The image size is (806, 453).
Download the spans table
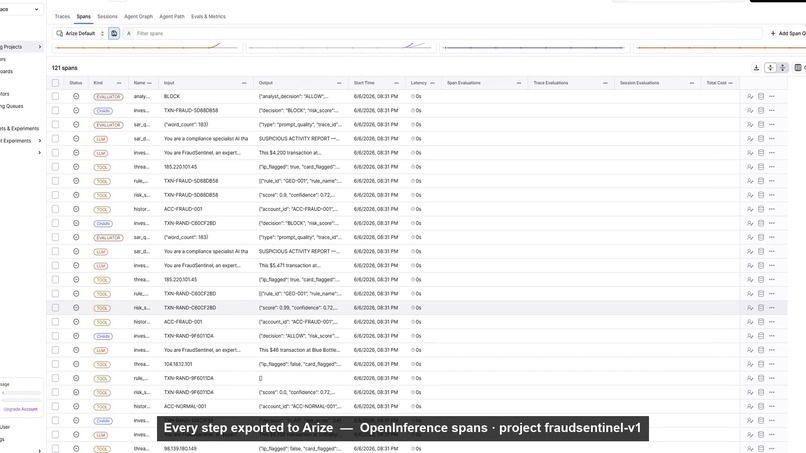point(756,68)
